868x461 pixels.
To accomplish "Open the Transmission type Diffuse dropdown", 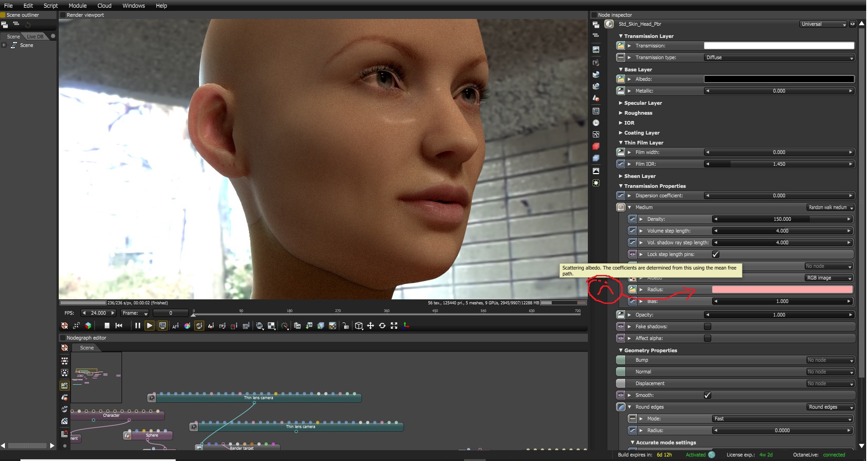I will tap(779, 57).
